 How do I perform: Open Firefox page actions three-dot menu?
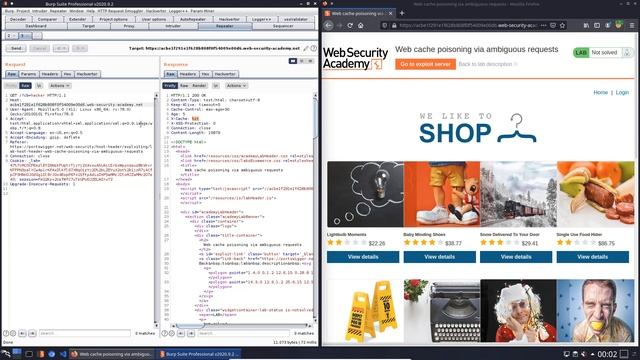coord(543,25)
